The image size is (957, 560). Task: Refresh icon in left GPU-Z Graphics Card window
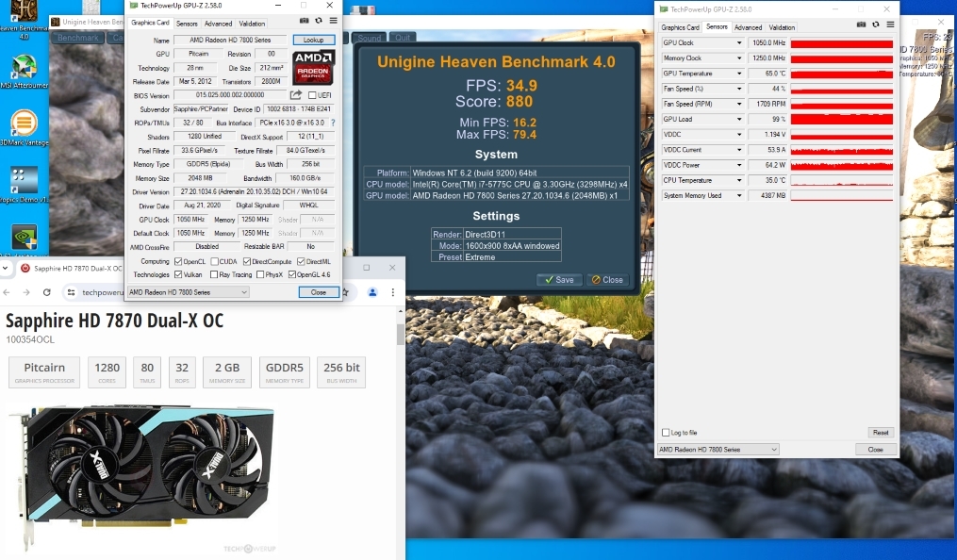coord(319,21)
